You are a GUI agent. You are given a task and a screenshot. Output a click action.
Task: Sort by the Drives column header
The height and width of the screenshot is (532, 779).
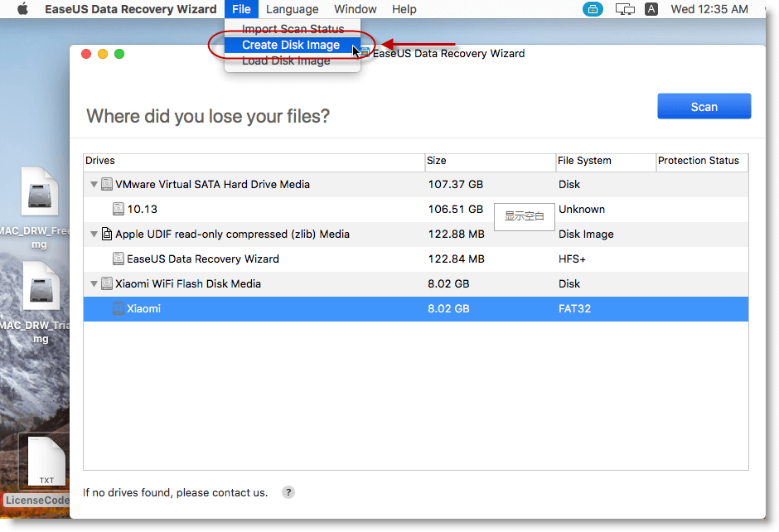[x=254, y=161]
